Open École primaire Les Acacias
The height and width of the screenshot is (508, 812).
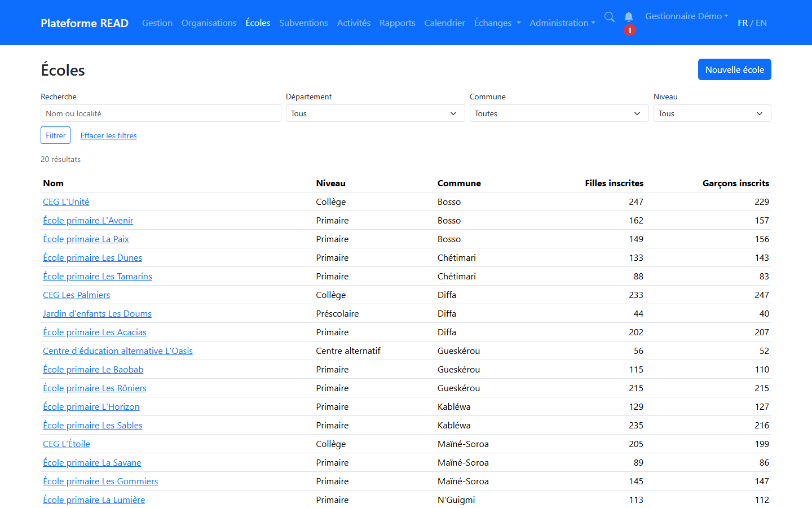[95, 332]
